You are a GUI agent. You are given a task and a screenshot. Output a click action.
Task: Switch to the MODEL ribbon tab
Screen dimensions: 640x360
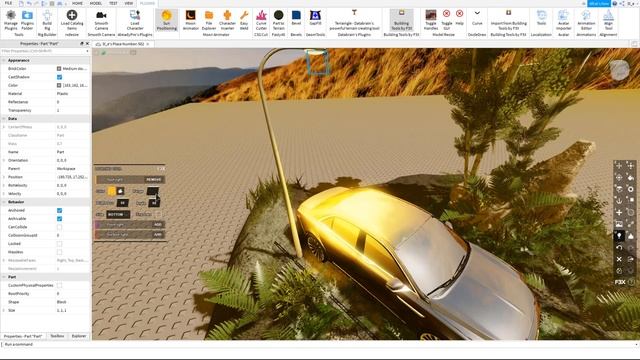click(96, 3)
